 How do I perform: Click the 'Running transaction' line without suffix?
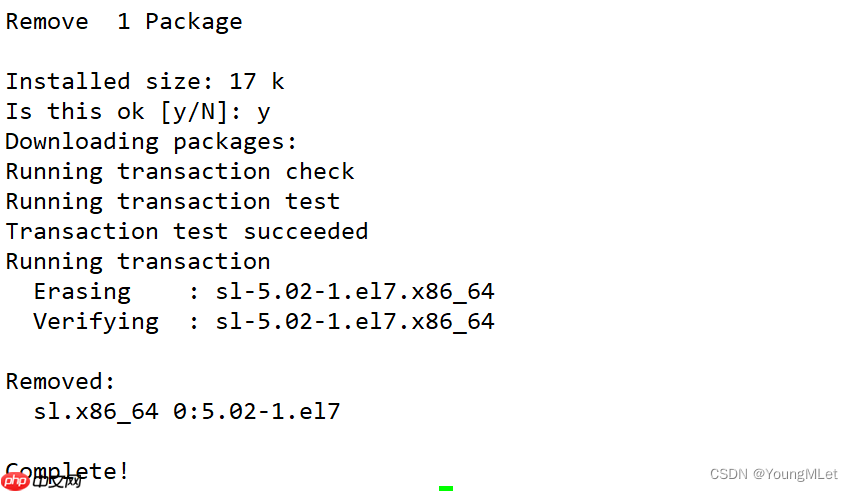[x=137, y=261]
